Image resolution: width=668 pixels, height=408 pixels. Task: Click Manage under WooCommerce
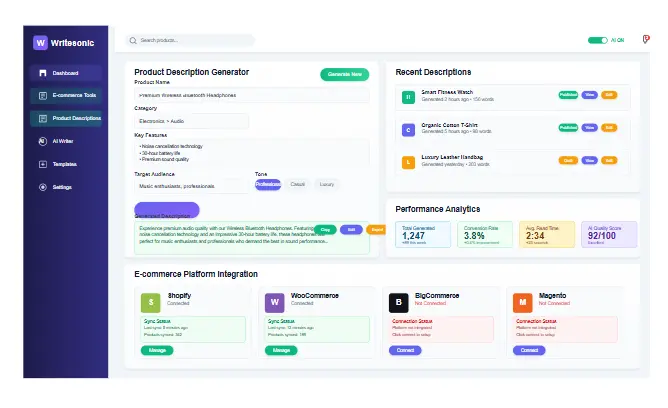click(x=281, y=351)
